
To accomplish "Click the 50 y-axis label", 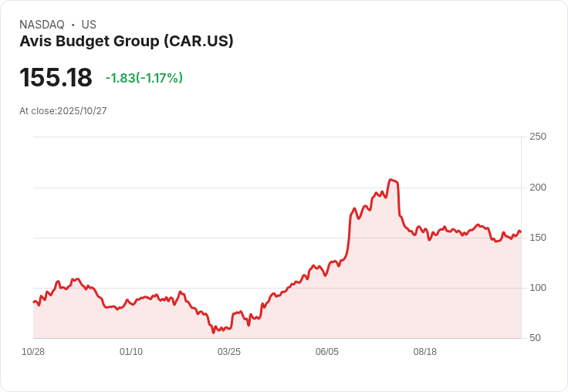I will coord(535,338).
